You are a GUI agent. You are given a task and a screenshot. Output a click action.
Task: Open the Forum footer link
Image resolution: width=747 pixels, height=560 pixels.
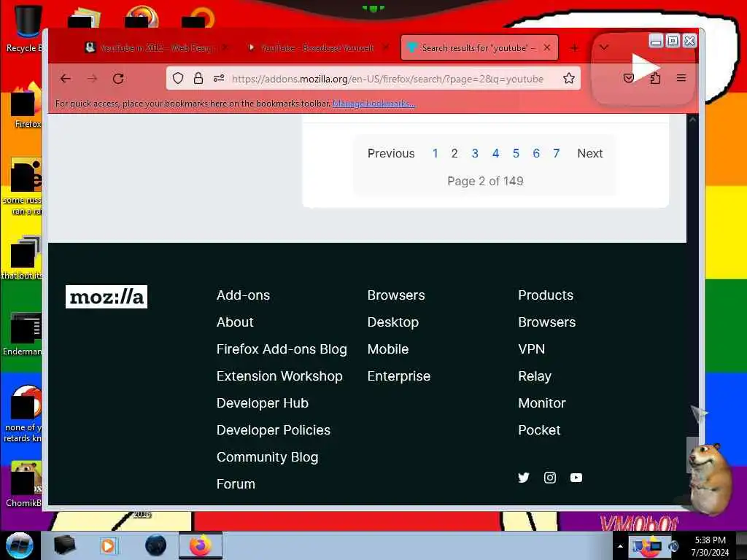(236, 484)
